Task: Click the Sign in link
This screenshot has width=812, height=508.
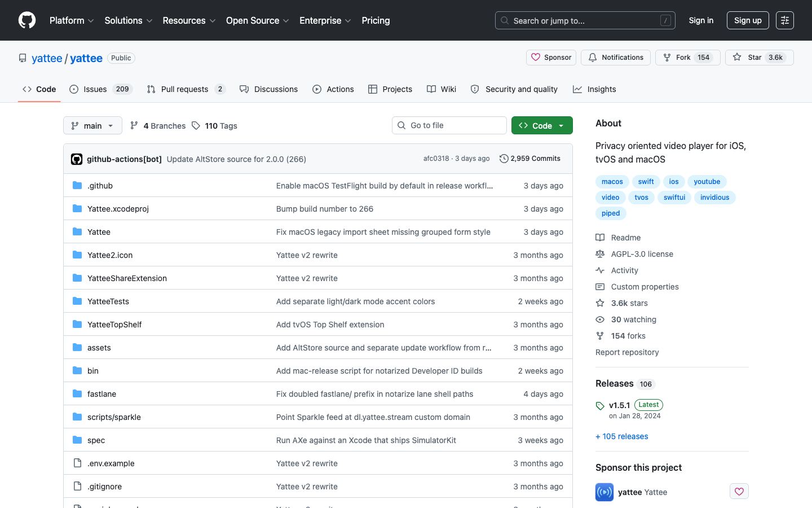Action: 701,20
